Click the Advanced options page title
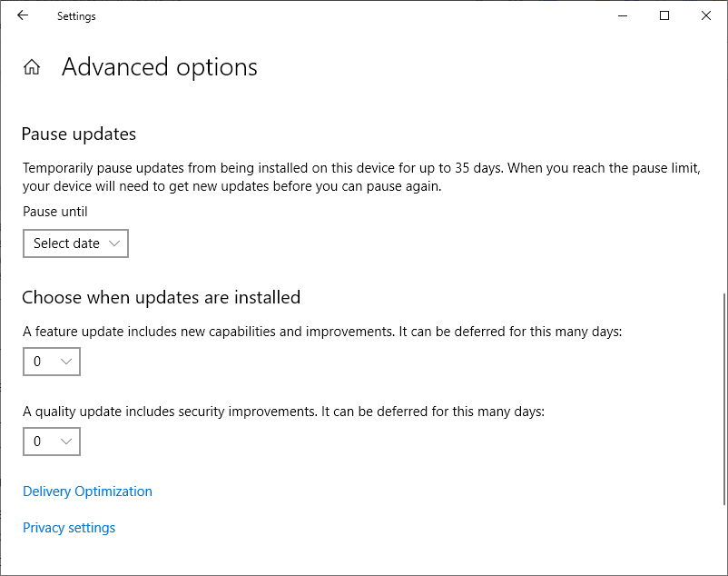The width and height of the screenshot is (728, 576). [x=159, y=67]
